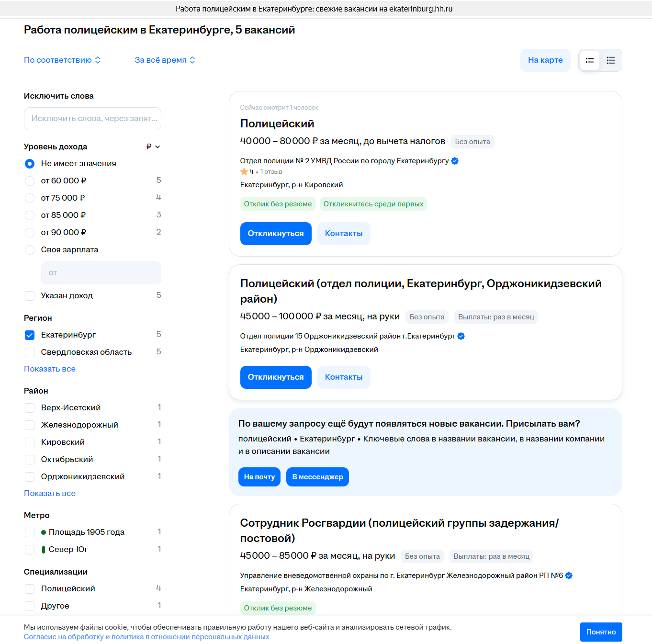652x644 pixels.
Task: Click the verified badge next to Отдел полиции № 2
Action: (x=455, y=161)
